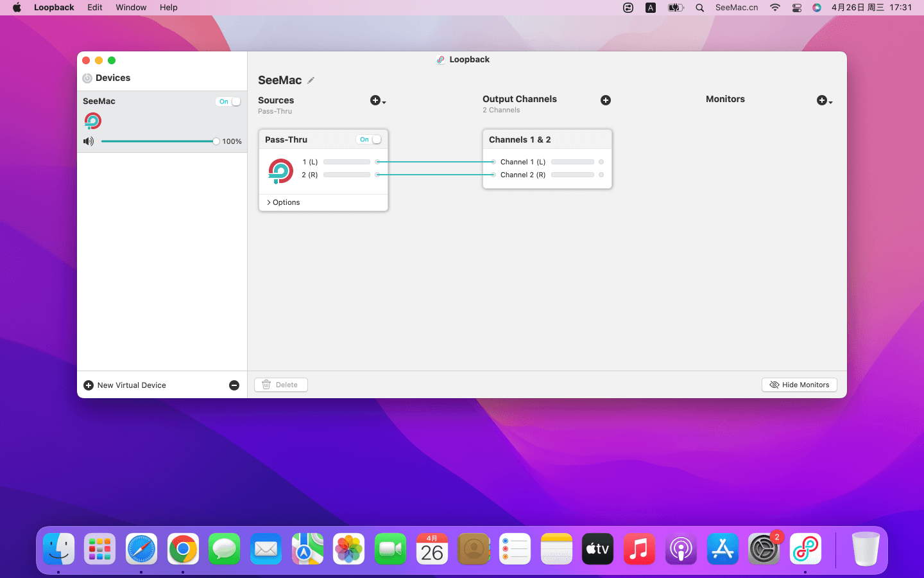Select the Pass-Thru source title

point(286,139)
